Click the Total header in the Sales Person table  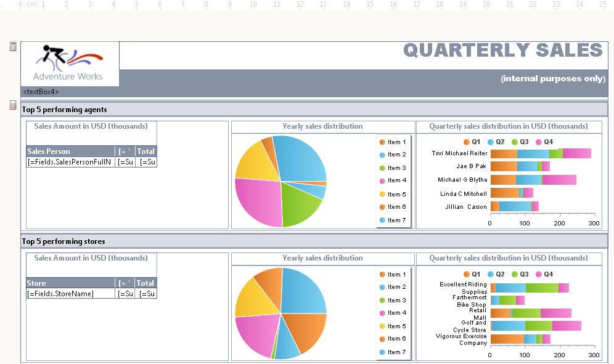pos(145,152)
